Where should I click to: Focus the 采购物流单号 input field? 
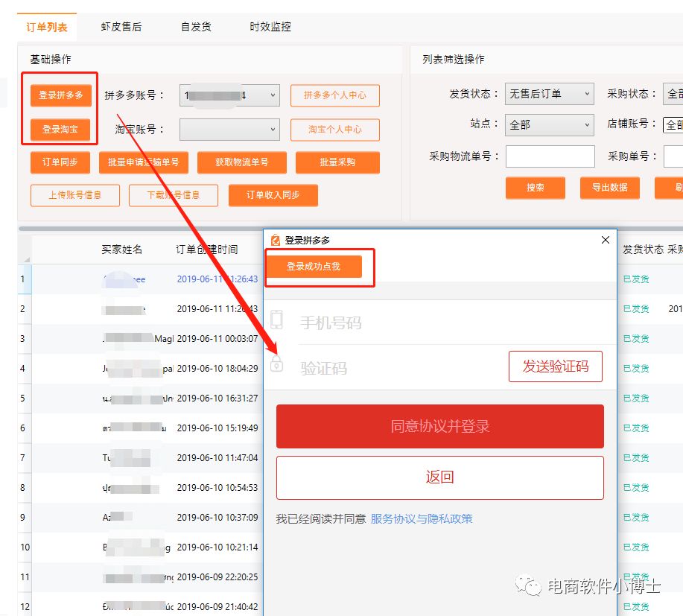pyautogui.click(x=550, y=156)
